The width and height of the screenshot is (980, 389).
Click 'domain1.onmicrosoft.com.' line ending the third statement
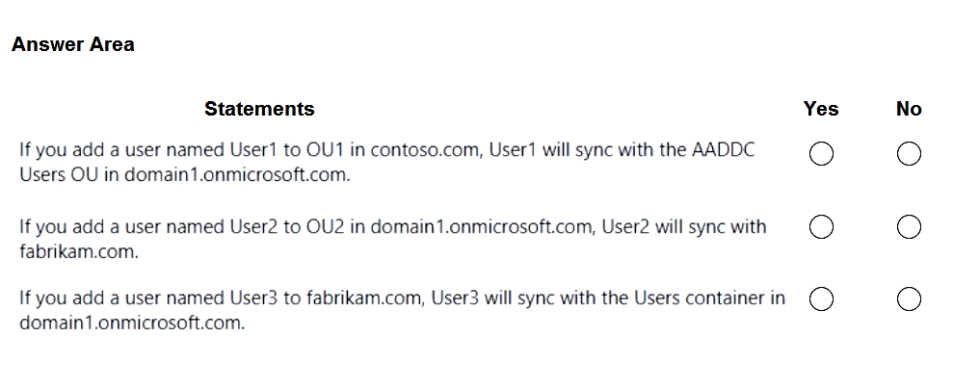click(x=132, y=323)
